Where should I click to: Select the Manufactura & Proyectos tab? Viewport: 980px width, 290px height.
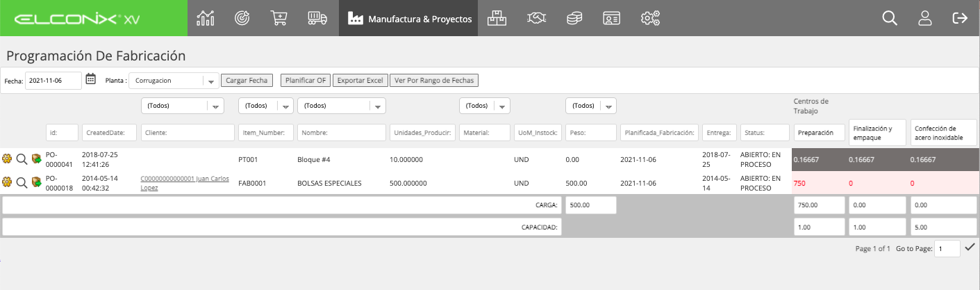point(408,18)
